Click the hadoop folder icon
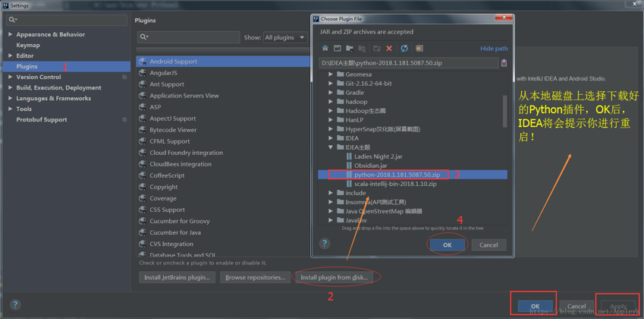This screenshot has height=319, width=644. click(340, 102)
